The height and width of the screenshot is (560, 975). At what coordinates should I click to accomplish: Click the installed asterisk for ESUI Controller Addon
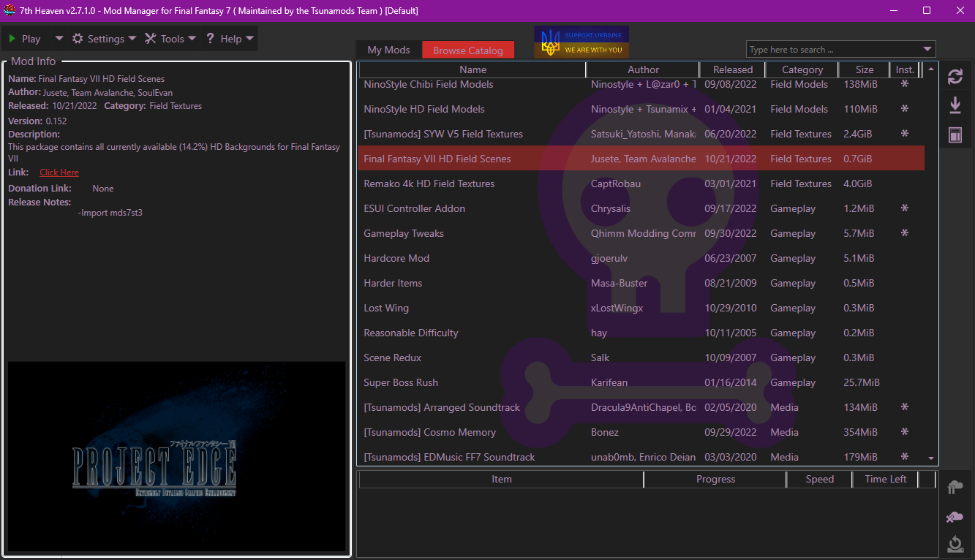pos(905,208)
